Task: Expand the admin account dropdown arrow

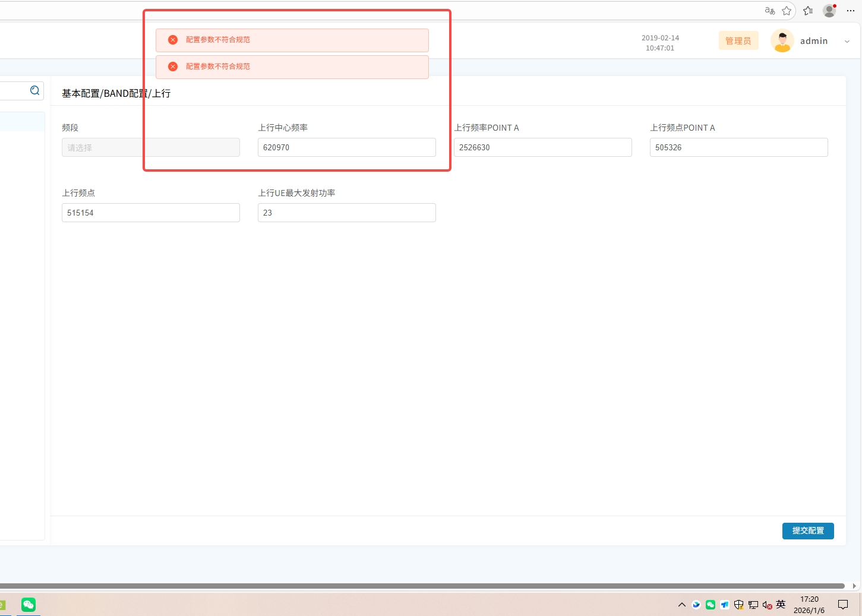Action: 847,42
